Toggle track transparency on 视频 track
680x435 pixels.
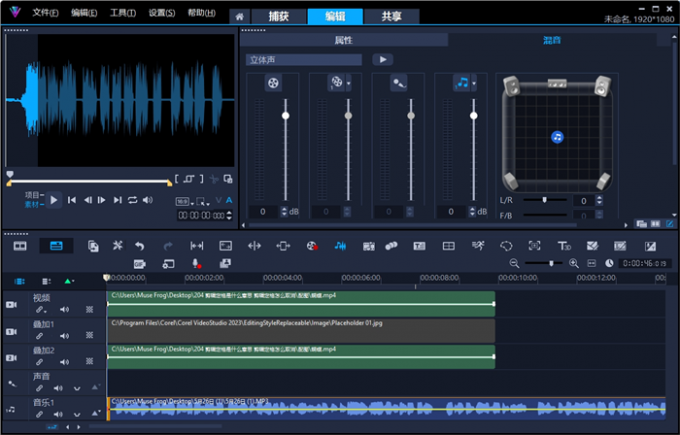point(89,309)
